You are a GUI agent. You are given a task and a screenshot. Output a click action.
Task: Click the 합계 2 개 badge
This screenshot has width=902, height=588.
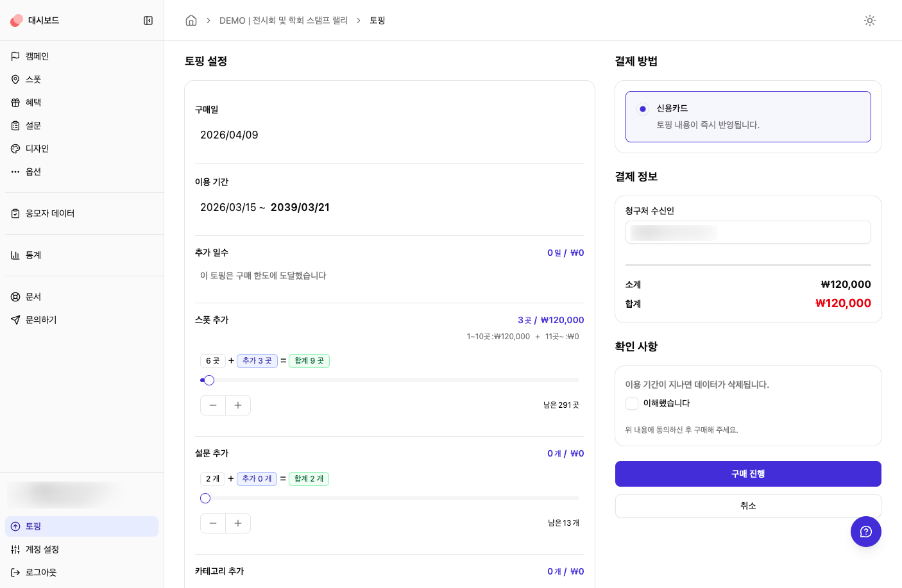point(309,479)
